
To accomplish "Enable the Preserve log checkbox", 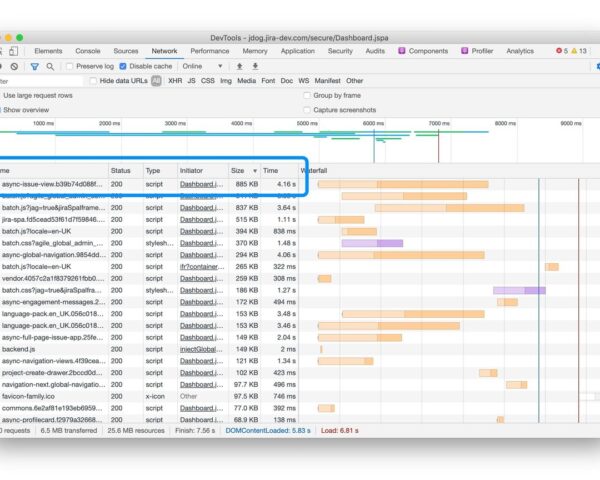I will pyautogui.click(x=70, y=66).
